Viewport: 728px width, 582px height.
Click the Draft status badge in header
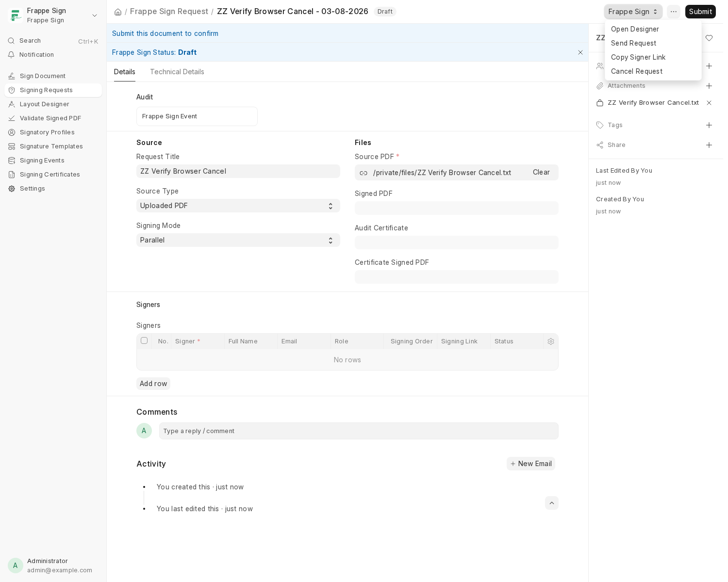(x=385, y=12)
